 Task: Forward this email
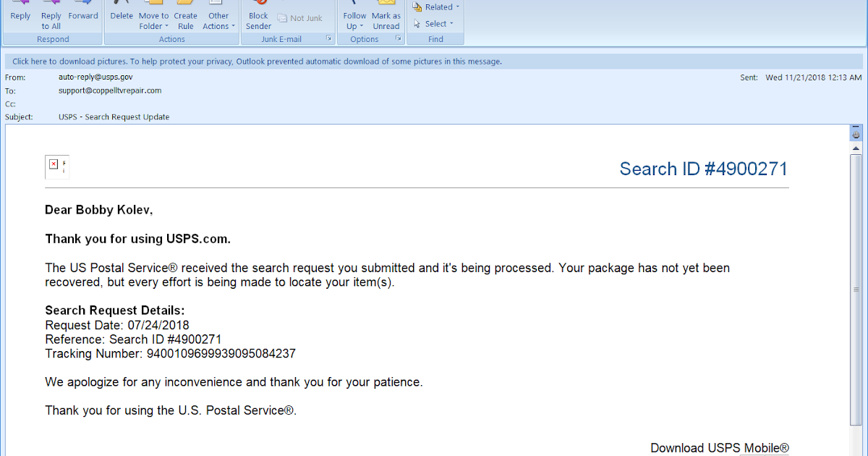click(82, 14)
